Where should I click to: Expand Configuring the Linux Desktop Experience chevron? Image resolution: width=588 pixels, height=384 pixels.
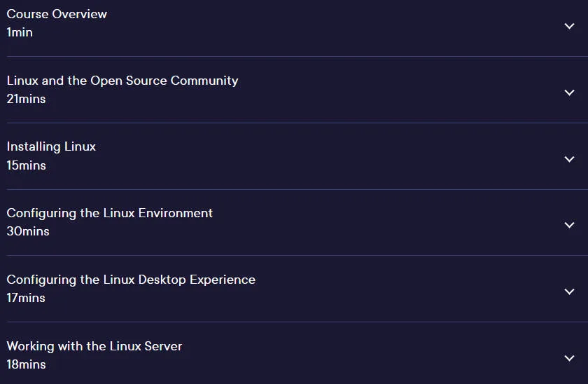tap(569, 292)
